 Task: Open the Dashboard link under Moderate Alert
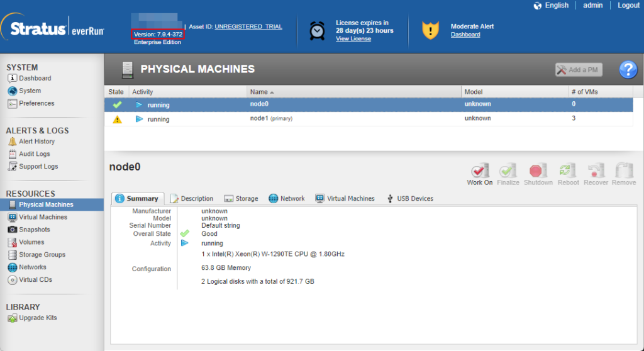pyautogui.click(x=465, y=35)
